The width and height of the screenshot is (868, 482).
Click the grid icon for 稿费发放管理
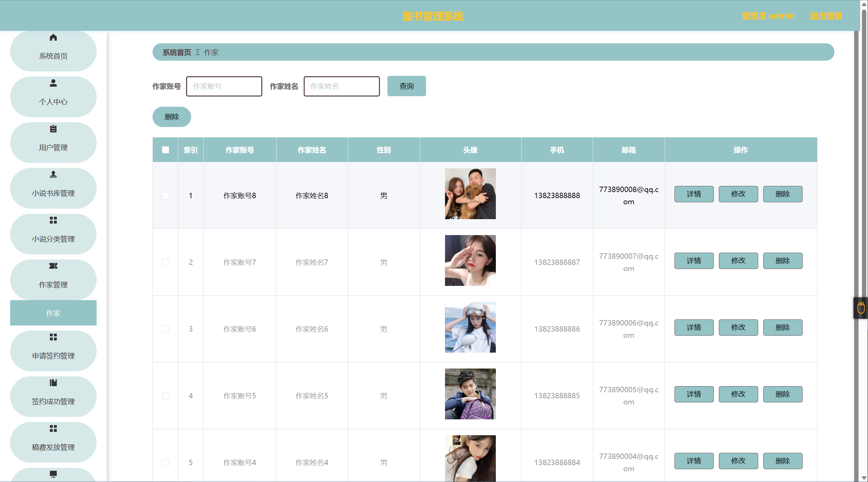53,428
